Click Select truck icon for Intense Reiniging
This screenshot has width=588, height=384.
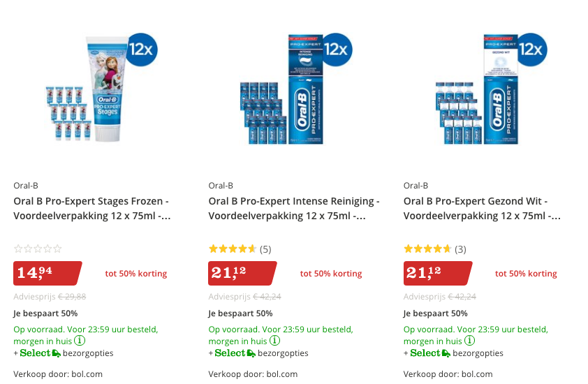click(251, 353)
